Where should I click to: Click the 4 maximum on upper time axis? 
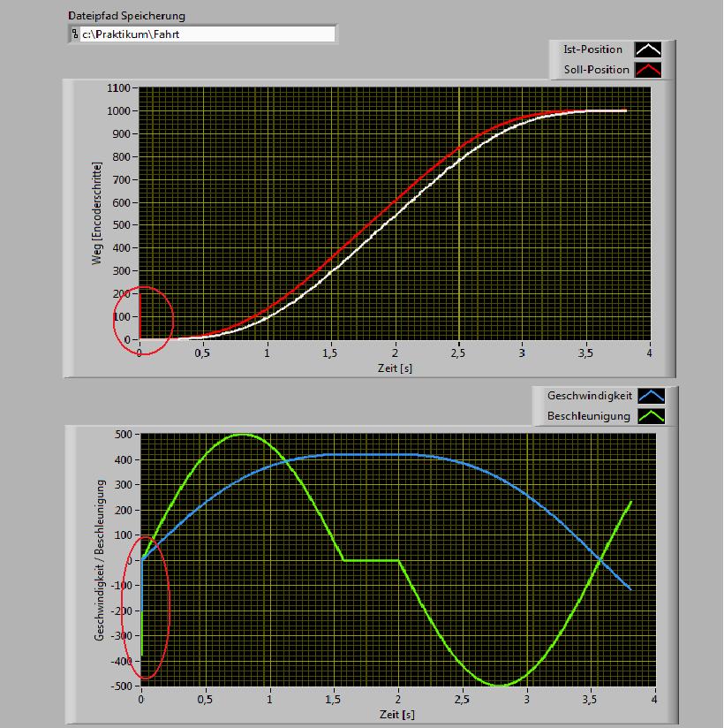(x=649, y=353)
